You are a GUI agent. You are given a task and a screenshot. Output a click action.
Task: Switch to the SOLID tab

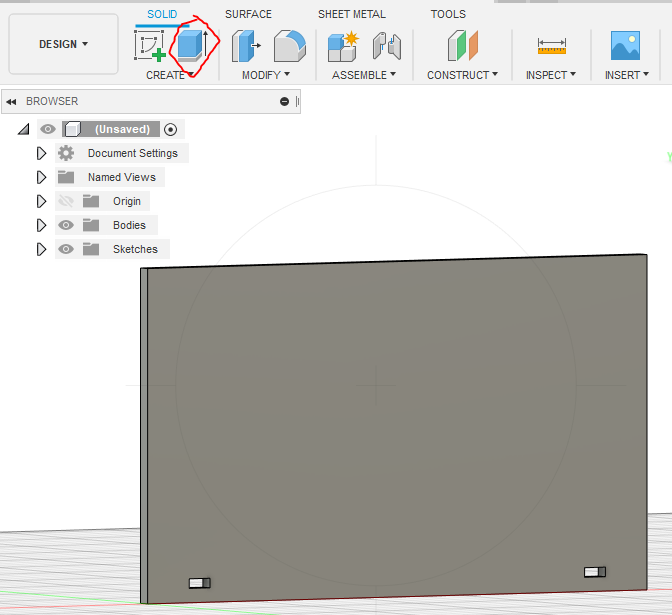[162, 14]
